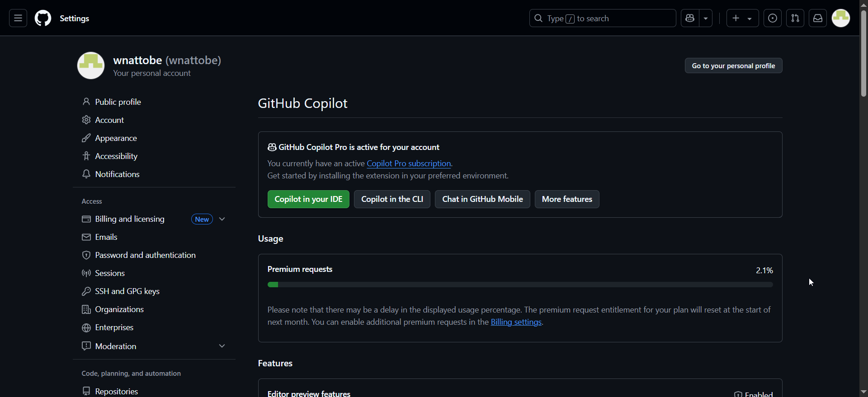Screen dimensions: 868x397
Task: Focus the Type / to search field
Action: [603, 19]
